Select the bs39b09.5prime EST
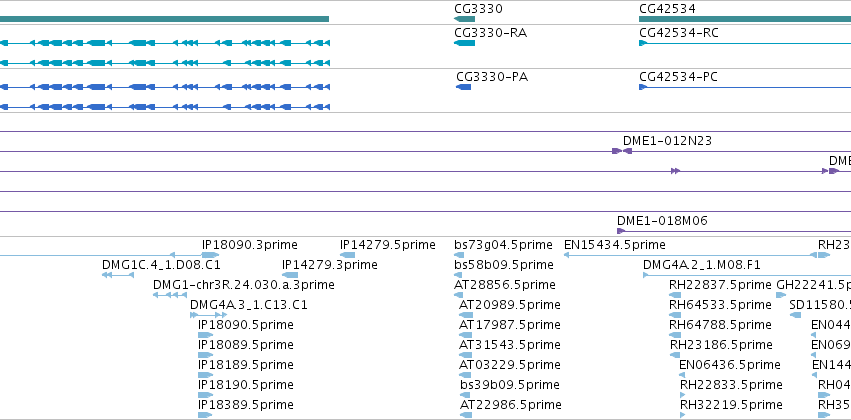851x420 pixels. [x=466, y=396]
